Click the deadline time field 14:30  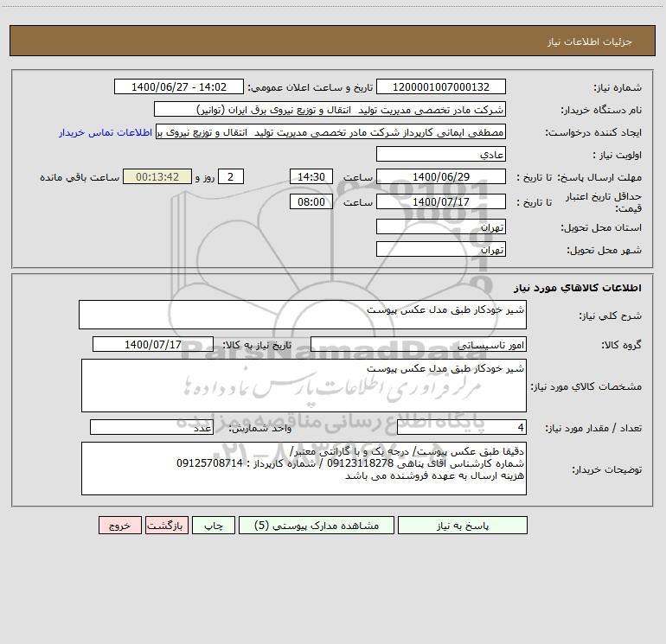click(311, 176)
